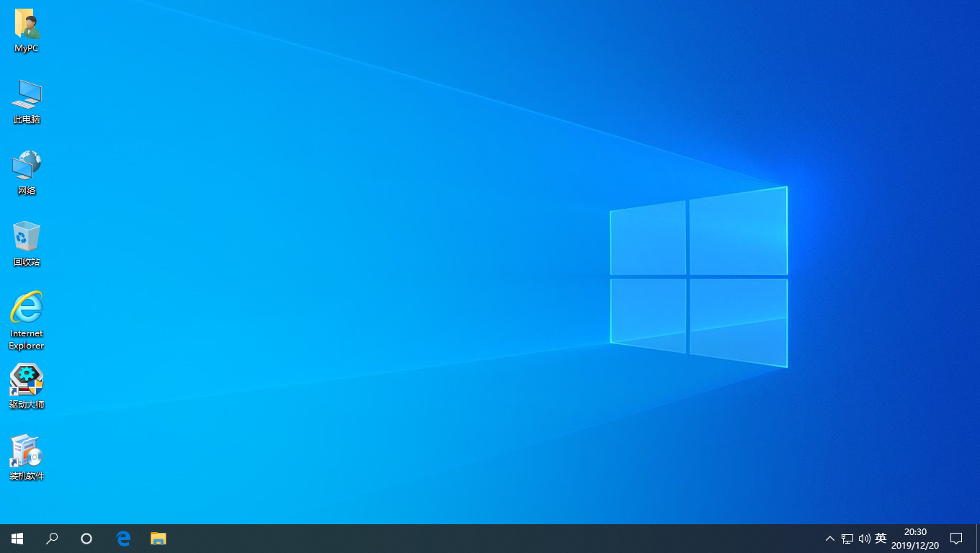Viewport: 980px width, 553px height.
Task: Switch input method via 英 indicator
Action: (881, 539)
